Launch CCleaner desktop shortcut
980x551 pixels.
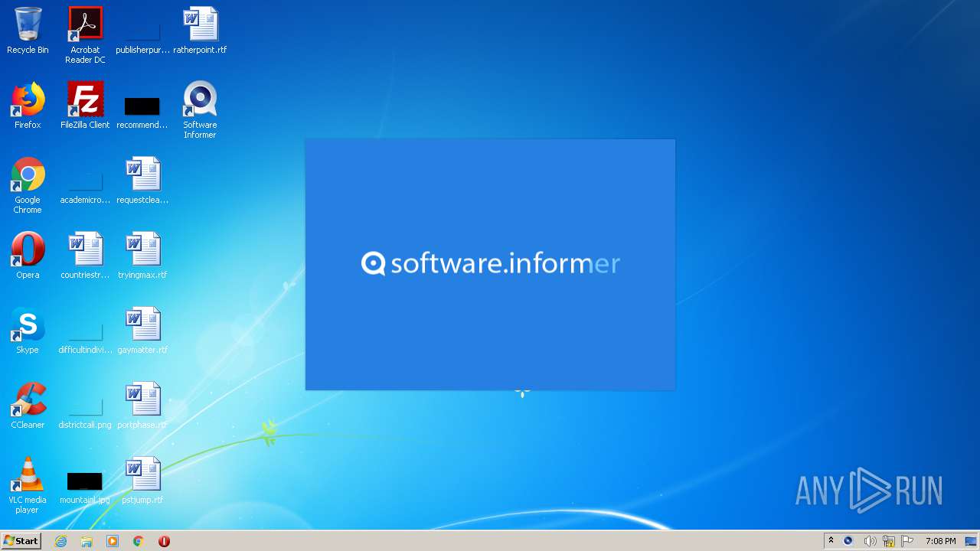[x=28, y=406]
